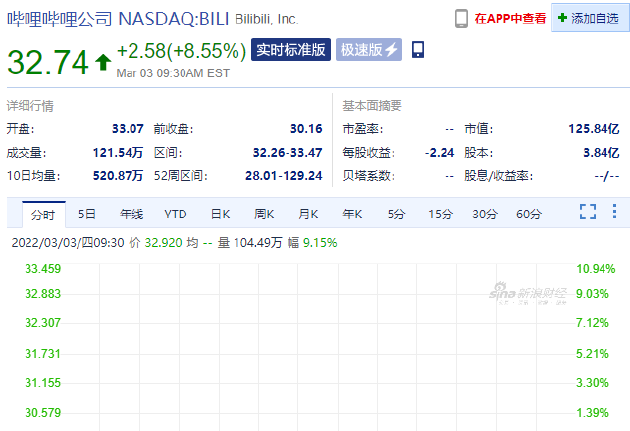The height and width of the screenshot is (431, 630).
Task: Click the 10日均量 value 520.87万
Action: (x=118, y=176)
